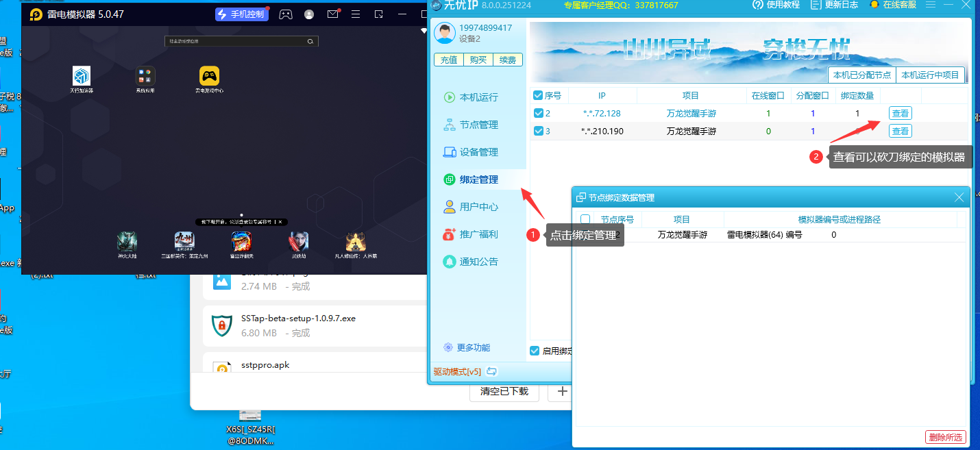The image size is (980, 450).
Task: Open 用户中心 in the sidebar
Action: point(471,207)
